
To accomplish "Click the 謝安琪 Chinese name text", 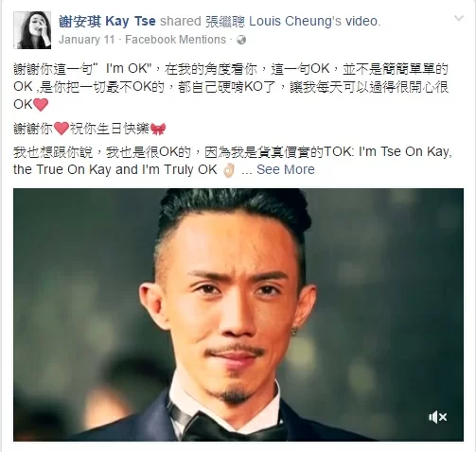I will 80,21.
